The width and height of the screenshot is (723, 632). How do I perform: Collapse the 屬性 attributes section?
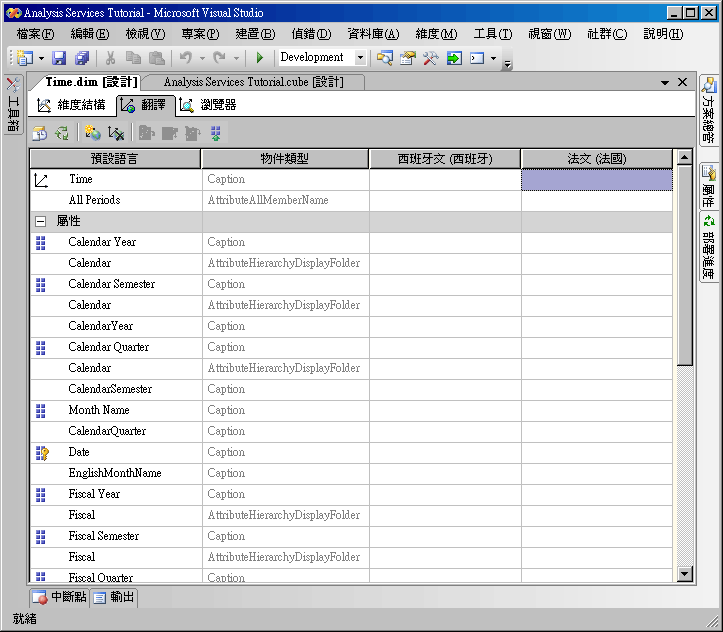(41, 221)
